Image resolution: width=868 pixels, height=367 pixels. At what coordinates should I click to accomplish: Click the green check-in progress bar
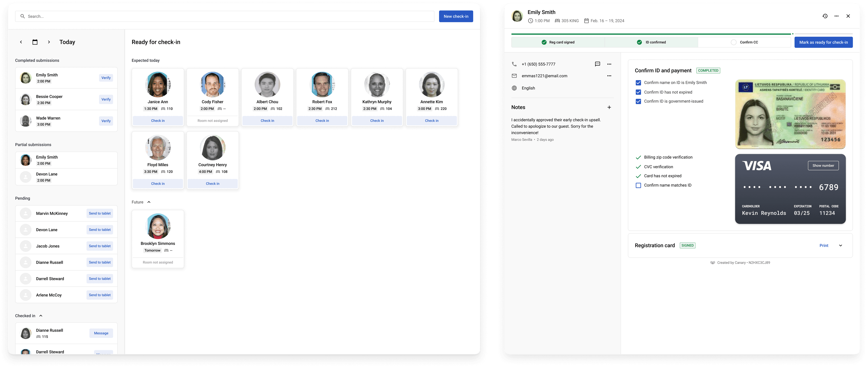click(x=650, y=34)
